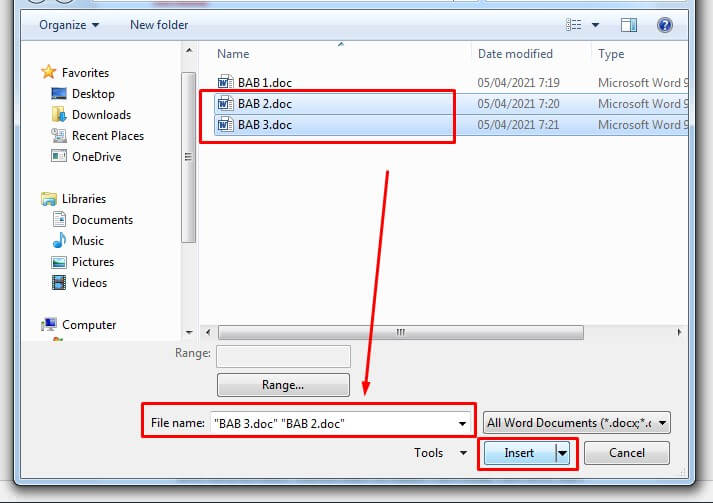Open the All Word Documents file type dropdown

(576, 423)
